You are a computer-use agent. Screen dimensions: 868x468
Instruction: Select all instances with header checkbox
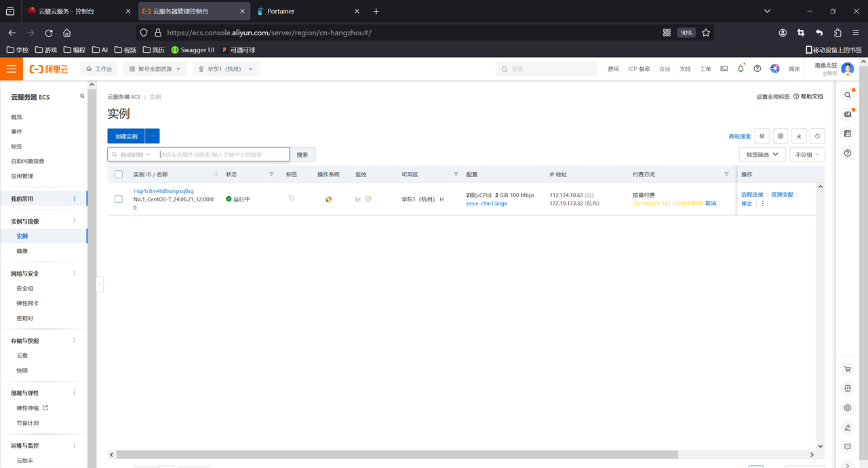coord(119,174)
